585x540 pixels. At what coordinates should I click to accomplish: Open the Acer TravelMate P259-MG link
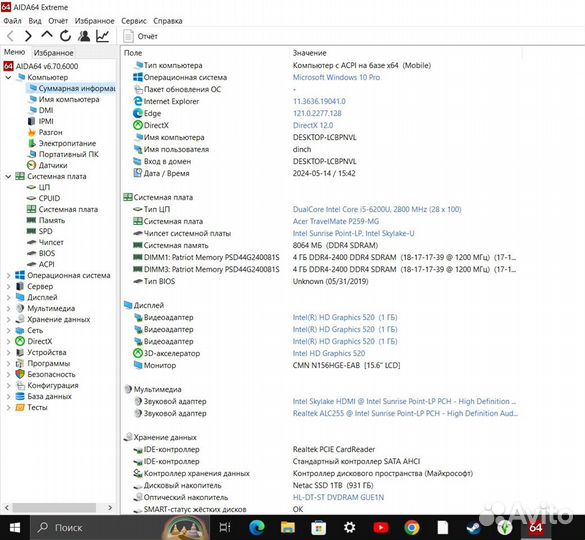click(x=335, y=221)
